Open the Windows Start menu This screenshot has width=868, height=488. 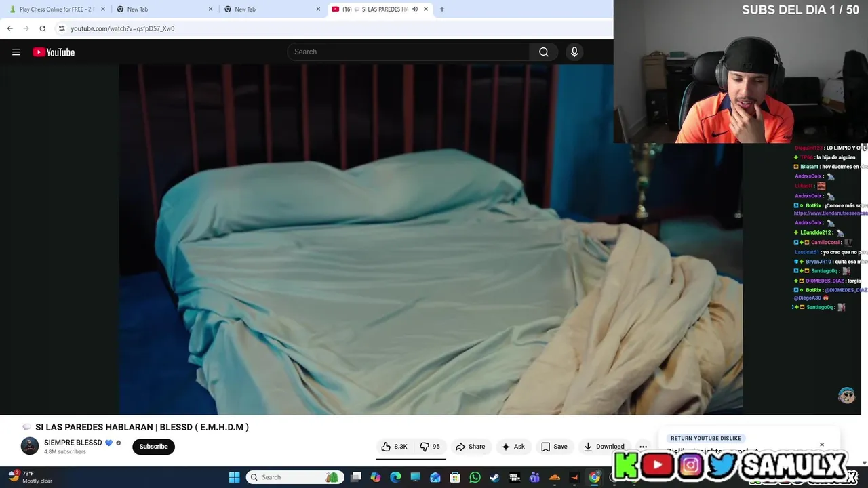tap(235, 477)
